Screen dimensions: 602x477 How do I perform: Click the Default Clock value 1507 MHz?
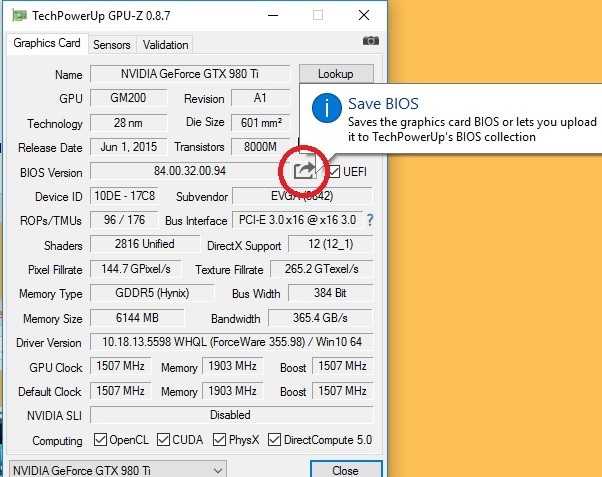point(121,391)
